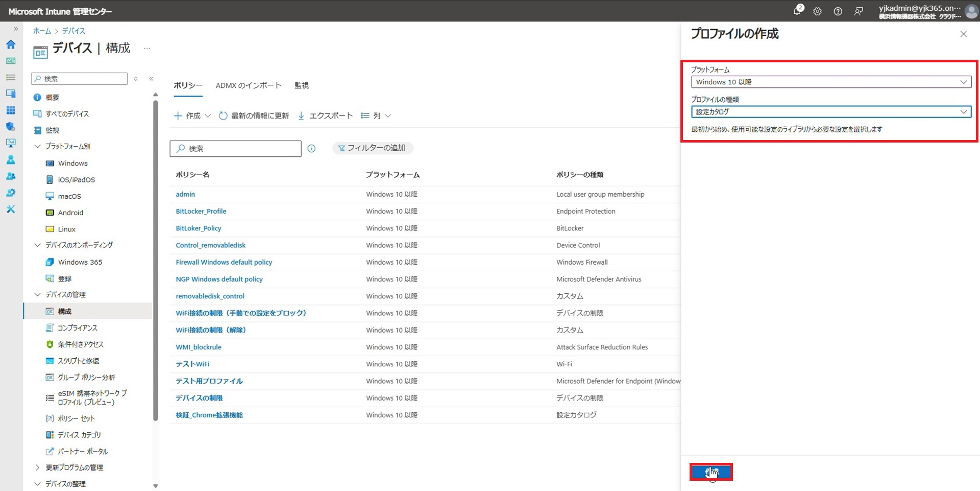Open Apps grid icon in left rail
The image size is (980, 491).
point(11,110)
